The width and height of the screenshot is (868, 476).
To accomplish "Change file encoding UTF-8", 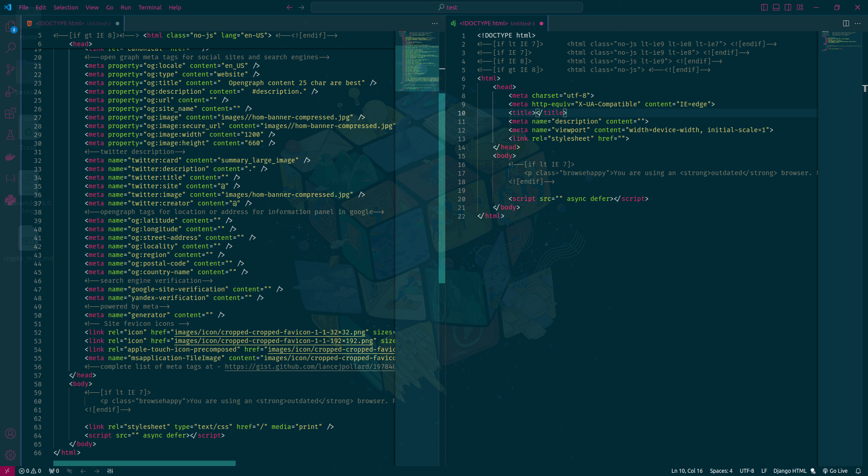I will click(747, 471).
